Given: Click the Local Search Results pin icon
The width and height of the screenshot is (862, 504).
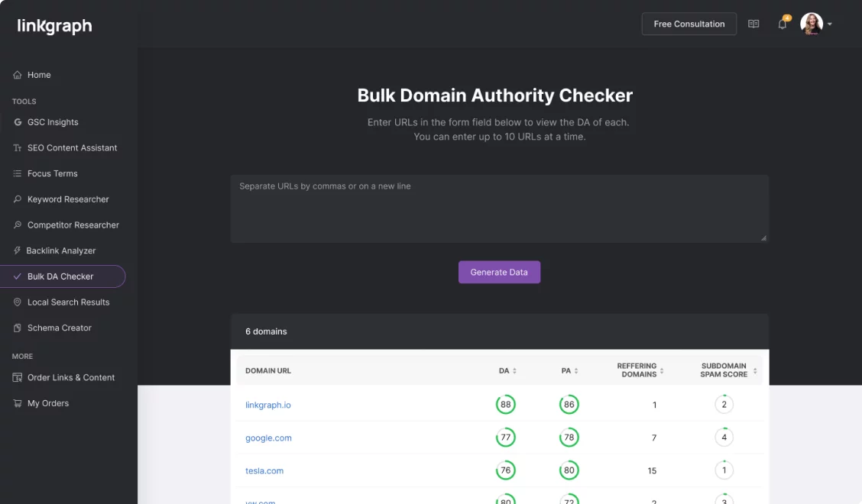Looking at the screenshot, I should [17, 302].
